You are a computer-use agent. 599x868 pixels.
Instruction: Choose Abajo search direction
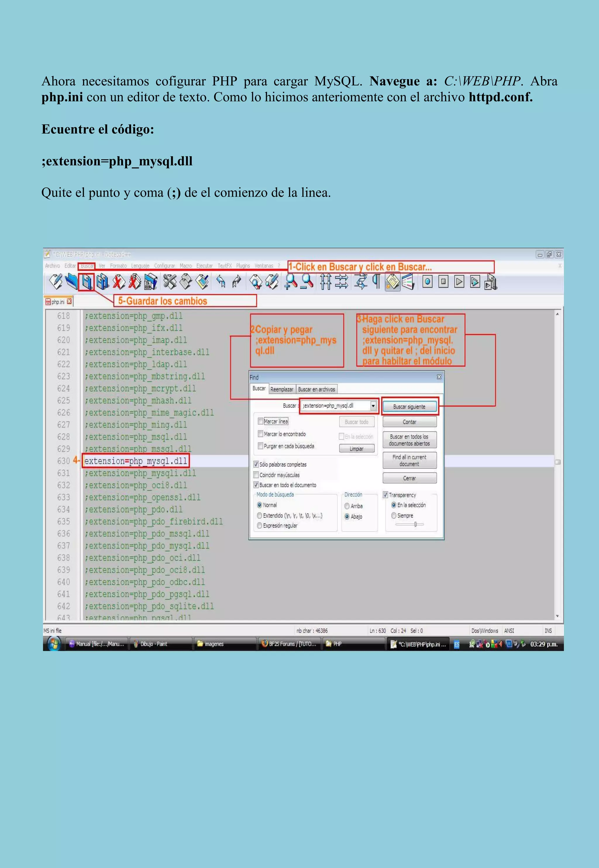pyautogui.click(x=347, y=517)
